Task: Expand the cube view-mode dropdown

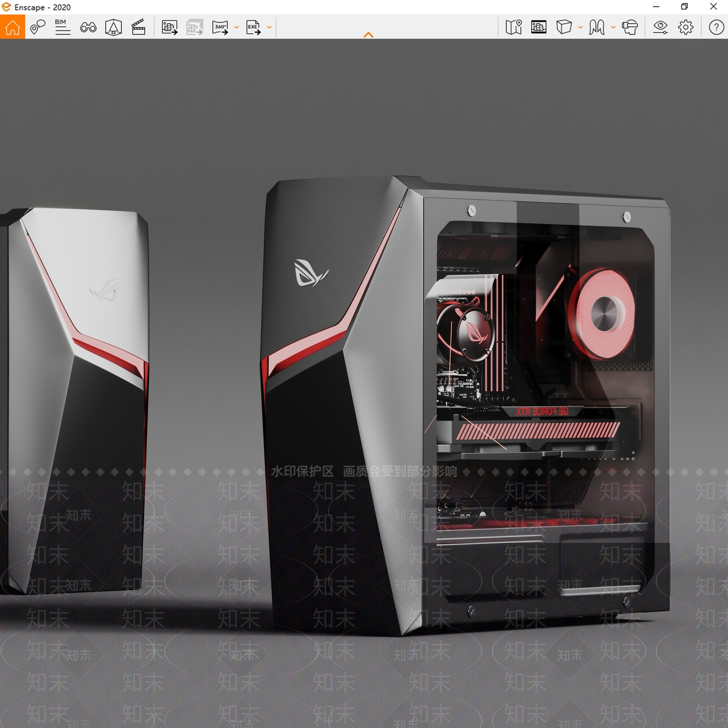Action: (580, 27)
